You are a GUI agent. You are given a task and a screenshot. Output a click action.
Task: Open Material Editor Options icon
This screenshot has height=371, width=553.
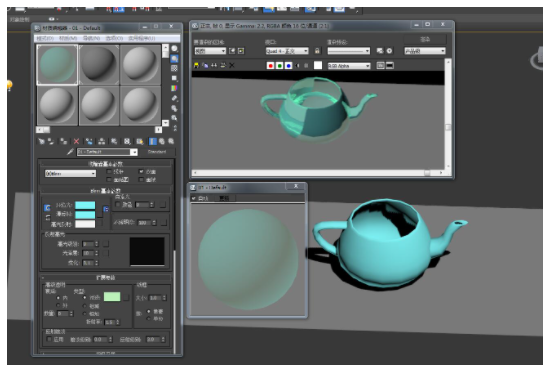pyautogui.click(x=174, y=108)
